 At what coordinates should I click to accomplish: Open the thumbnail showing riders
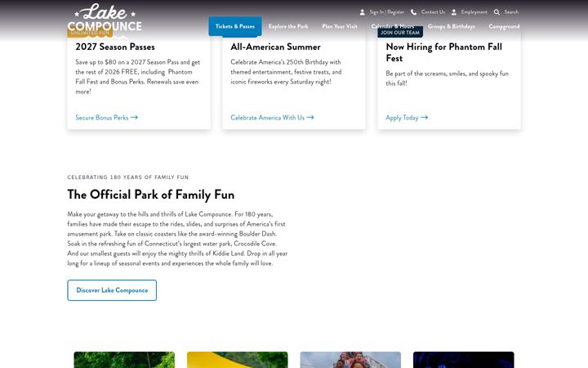point(350,360)
